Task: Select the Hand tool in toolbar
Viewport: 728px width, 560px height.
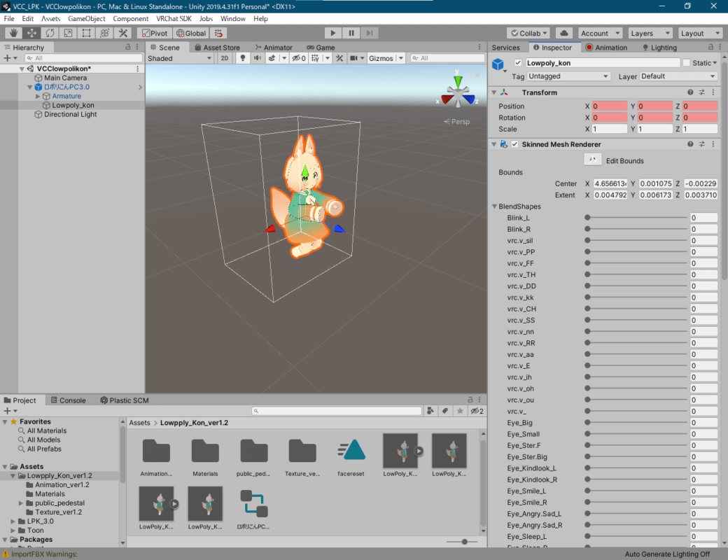Action: [x=13, y=33]
